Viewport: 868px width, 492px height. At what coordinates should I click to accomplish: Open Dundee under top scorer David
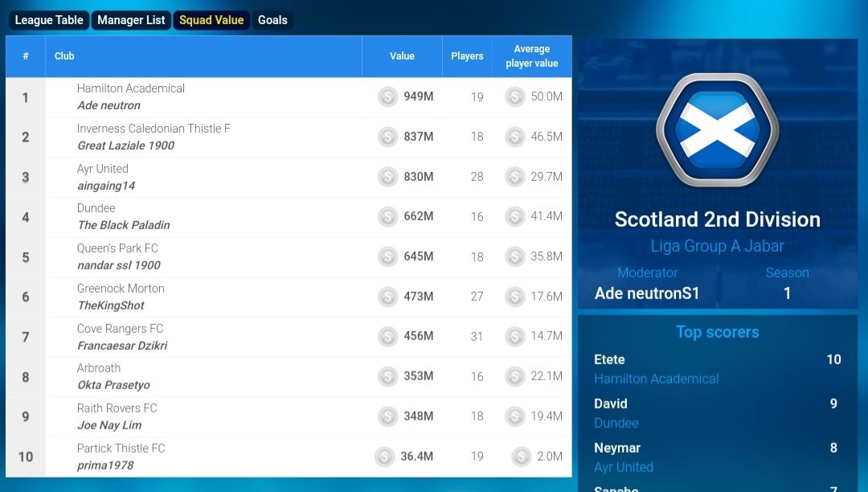(616, 424)
